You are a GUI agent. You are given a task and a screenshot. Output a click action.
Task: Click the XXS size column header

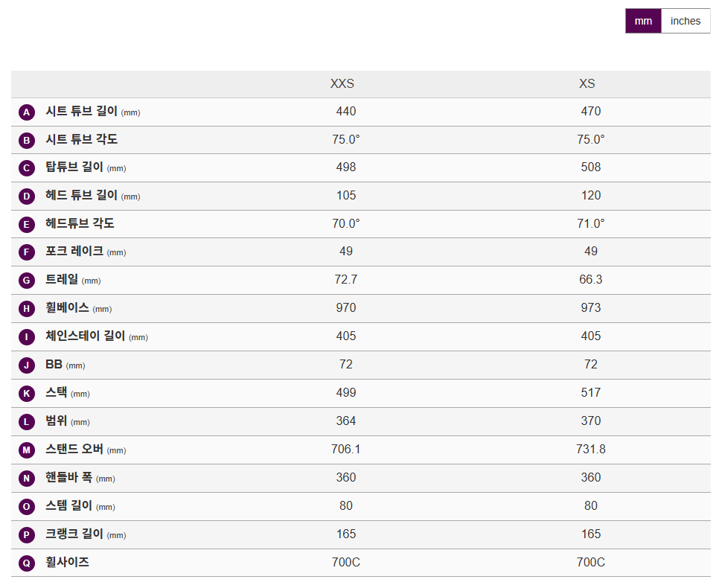click(x=342, y=83)
